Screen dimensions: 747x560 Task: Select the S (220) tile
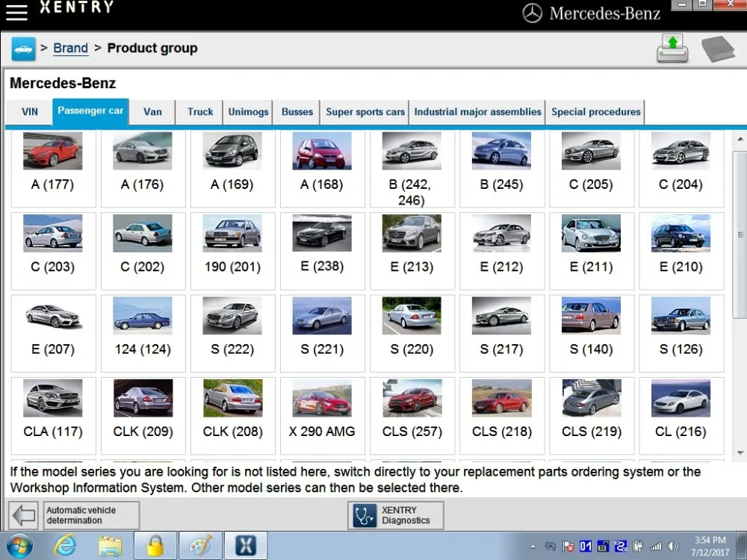412,333
